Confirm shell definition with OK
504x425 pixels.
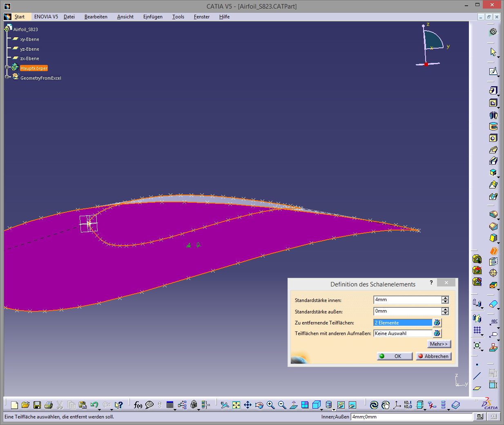(x=395, y=356)
